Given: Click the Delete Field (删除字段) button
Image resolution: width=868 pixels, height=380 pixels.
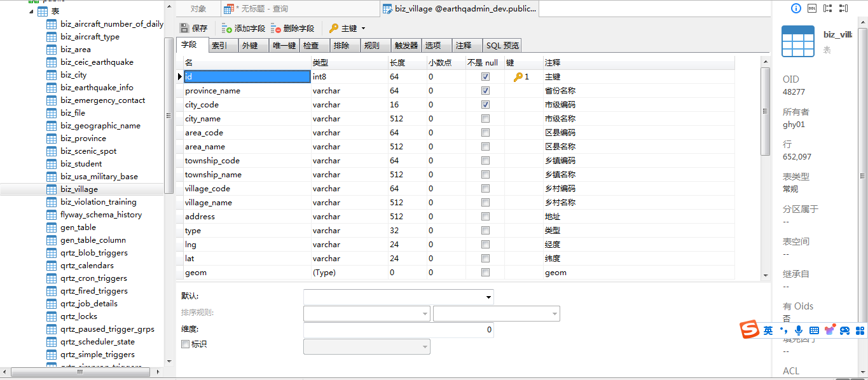Looking at the screenshot, I should pos(292,29).
